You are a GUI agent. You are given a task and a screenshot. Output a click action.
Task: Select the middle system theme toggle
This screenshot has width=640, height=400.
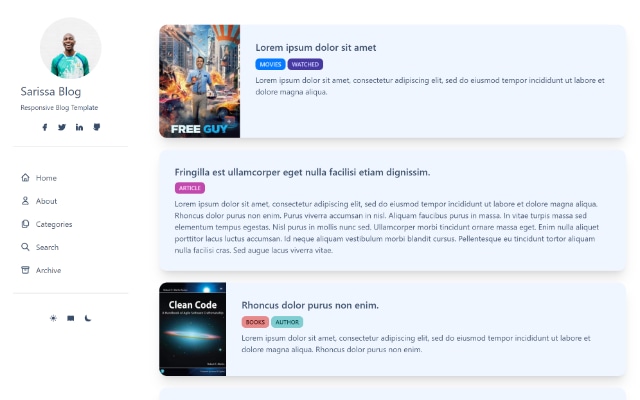pos(70,318)
